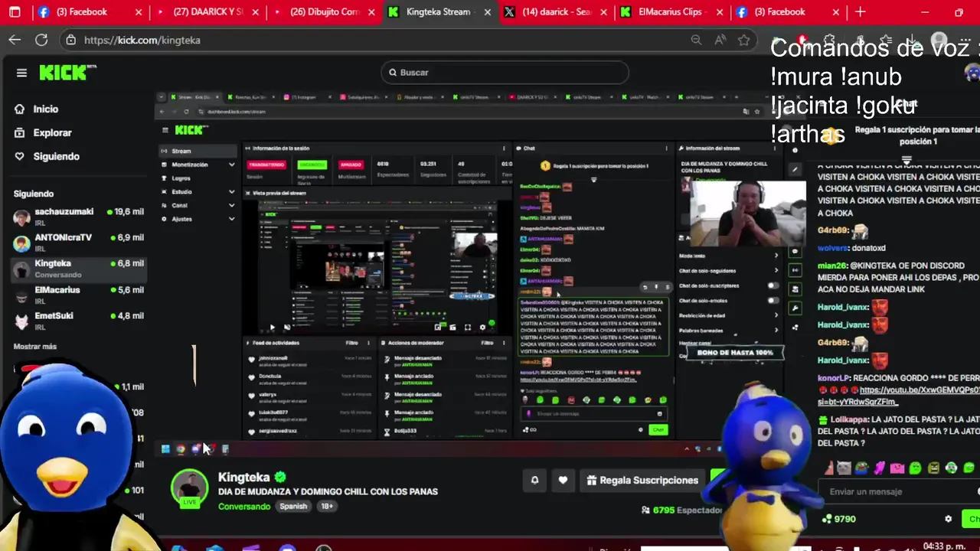Click the browser zoom magnifier icon
This screenshot has height=551, width=980.
click(x=696, y=40)
